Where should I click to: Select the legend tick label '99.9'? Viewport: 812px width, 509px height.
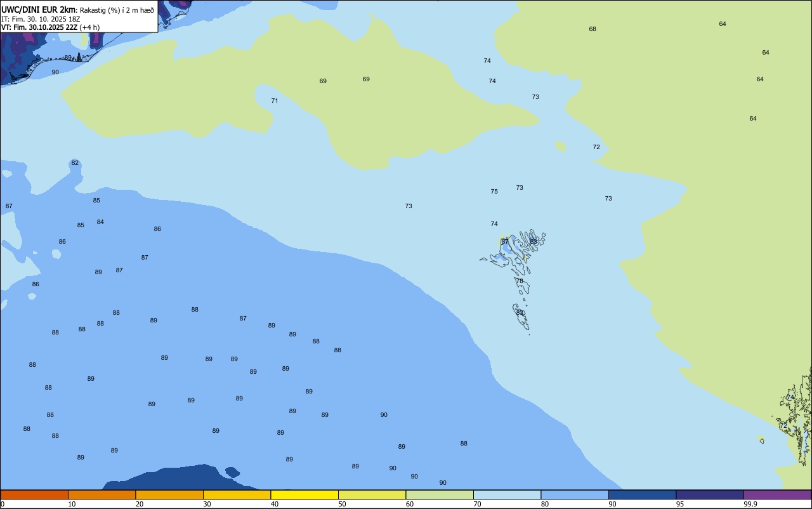[x=750, y=504]
